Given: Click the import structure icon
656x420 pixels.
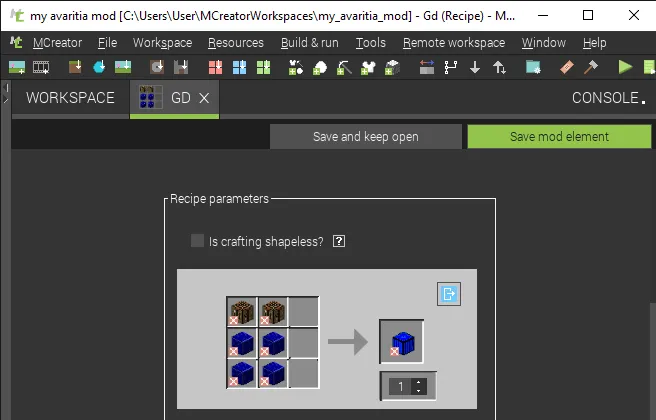Looking at the screenshot, I should coord(181,67).
